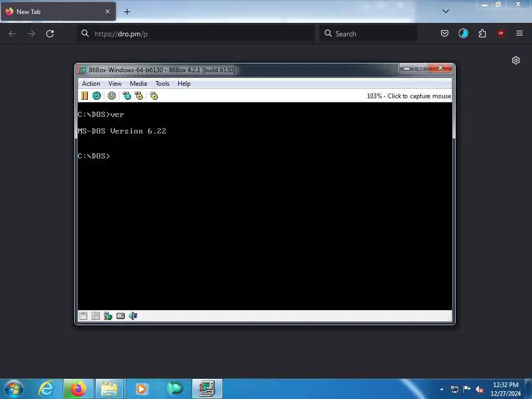Click the MS-DOS Version 6.22 output line

[x=122, y=131]
